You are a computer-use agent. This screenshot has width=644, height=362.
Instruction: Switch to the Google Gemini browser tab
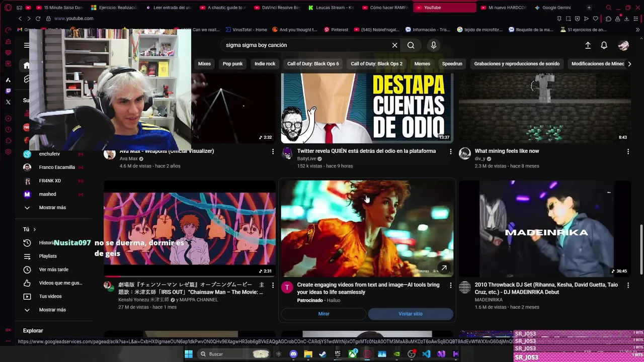[556, 8]
